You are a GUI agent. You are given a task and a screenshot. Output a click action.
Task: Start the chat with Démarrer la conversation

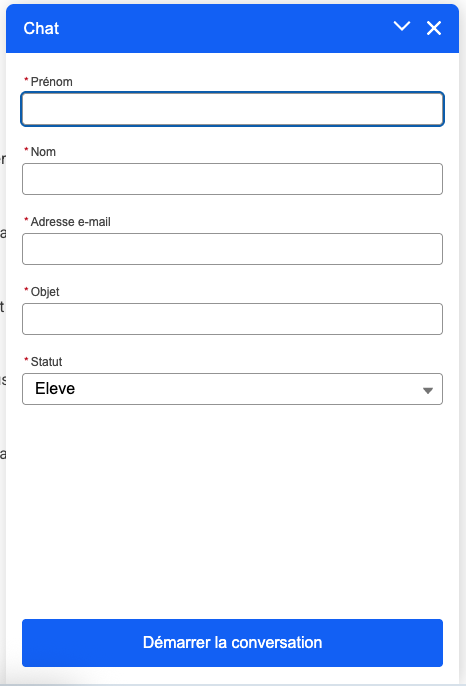pyautogui.click(x=232, y=643)
